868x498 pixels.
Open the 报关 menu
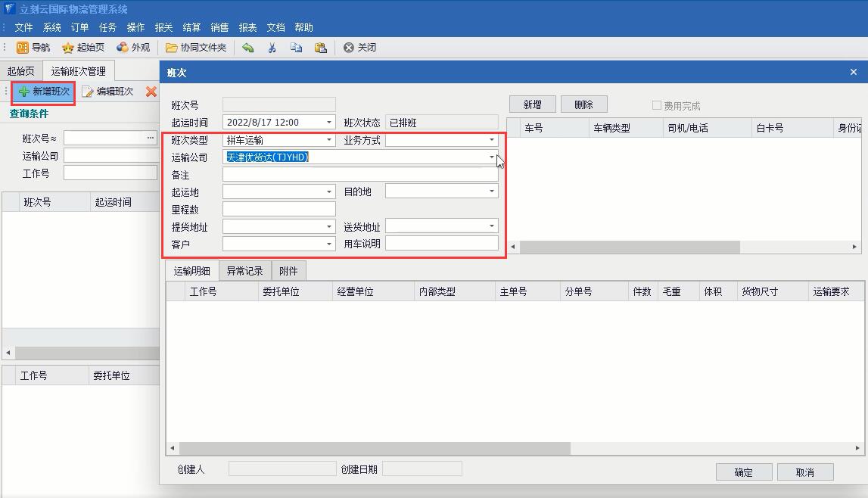[x=163, y=27]
